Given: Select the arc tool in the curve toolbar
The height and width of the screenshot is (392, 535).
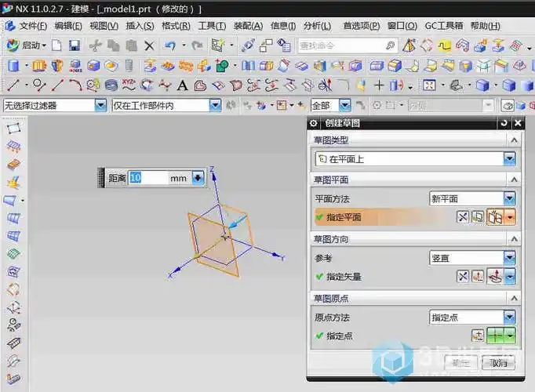Looking at the screenshot, I should [x=75, y=85].
